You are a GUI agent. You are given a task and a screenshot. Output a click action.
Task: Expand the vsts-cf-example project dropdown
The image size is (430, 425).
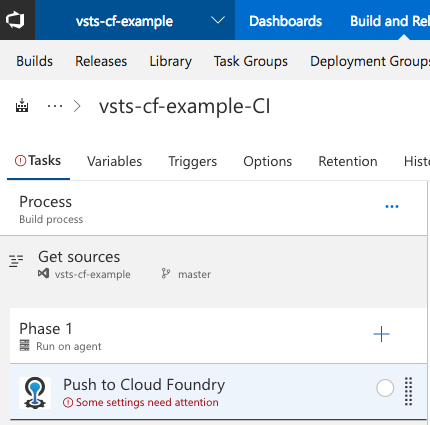[x=218, y=21]
